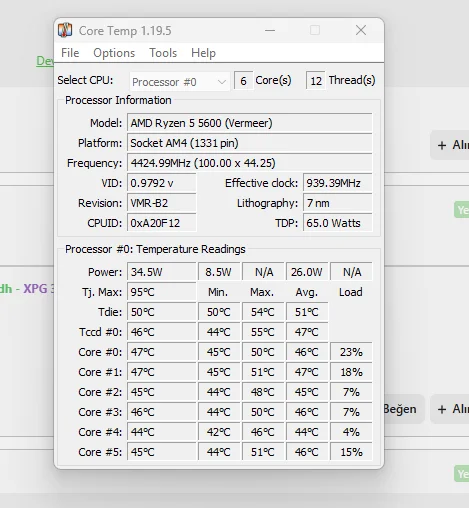Click the Power value 34.5W
469x508 pixels.
tap(162, 272)
